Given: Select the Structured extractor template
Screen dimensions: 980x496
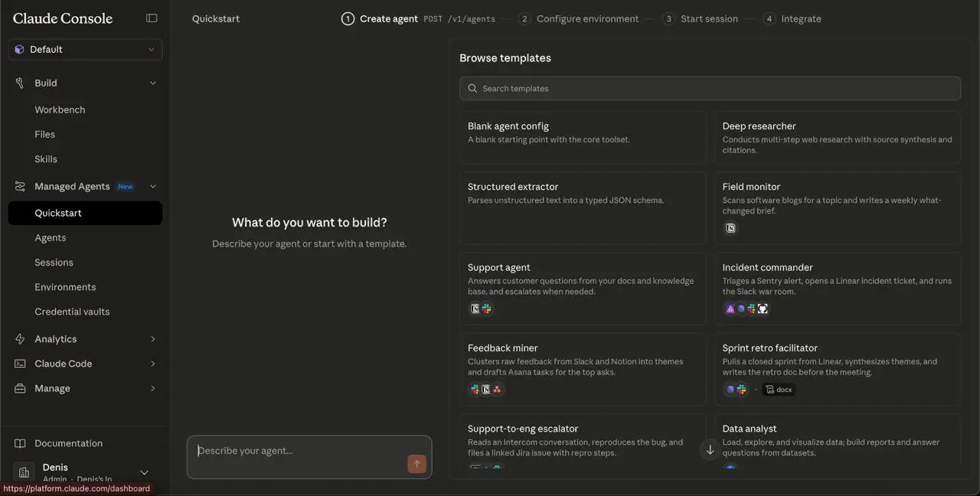Looking at the screenshot, I should coord(583,208).
